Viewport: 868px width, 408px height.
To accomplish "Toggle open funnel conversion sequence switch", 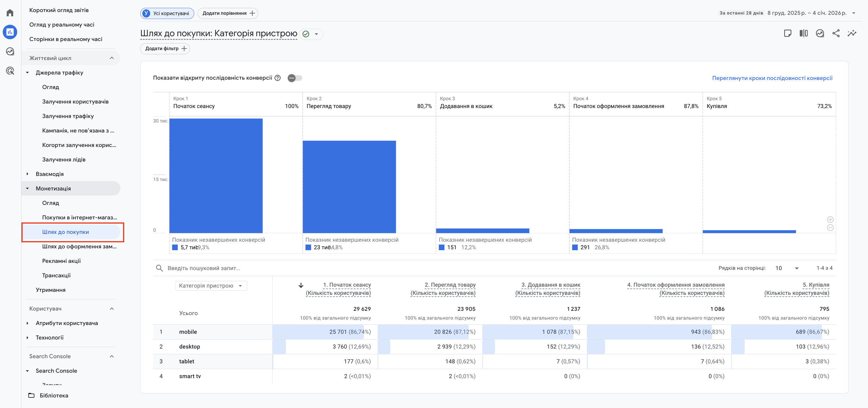I will (x=294, y=78).
